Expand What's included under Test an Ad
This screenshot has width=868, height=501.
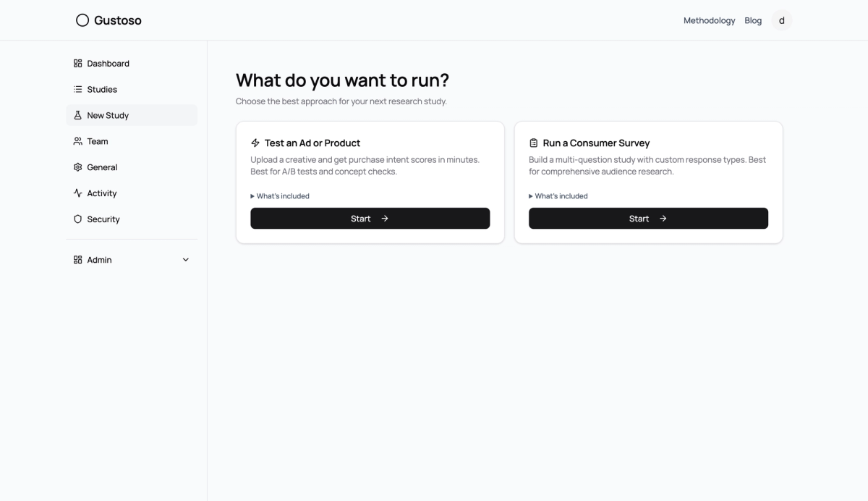tap(280, 196)
